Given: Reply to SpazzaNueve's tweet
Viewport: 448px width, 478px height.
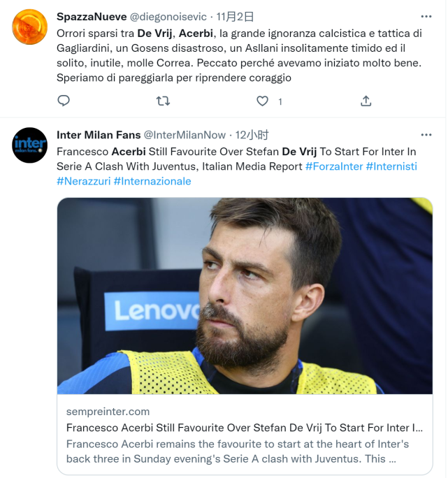Looking at the screenshot, I should pos(64,101).
